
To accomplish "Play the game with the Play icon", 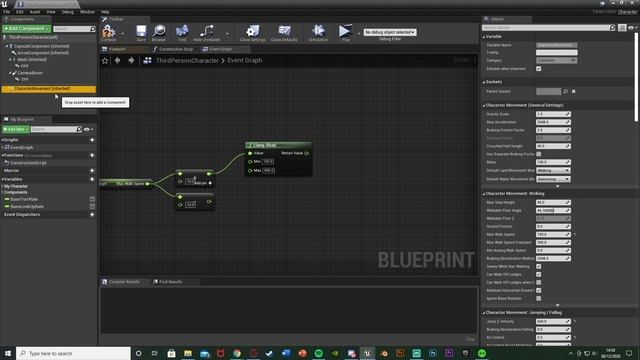I will coord(345,33).
